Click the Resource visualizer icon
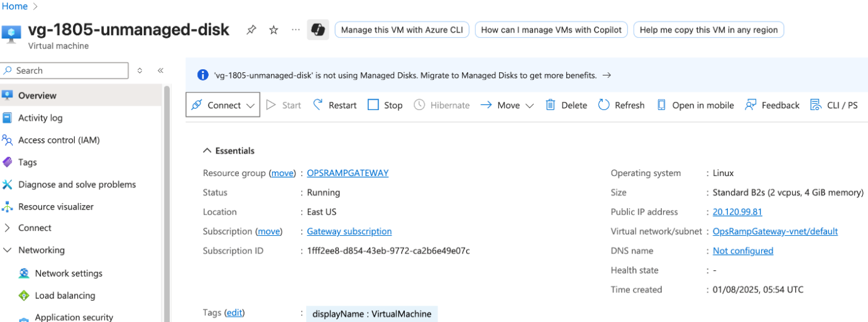The width and height of the screenshot is (868, 322). tap(8, 206)
